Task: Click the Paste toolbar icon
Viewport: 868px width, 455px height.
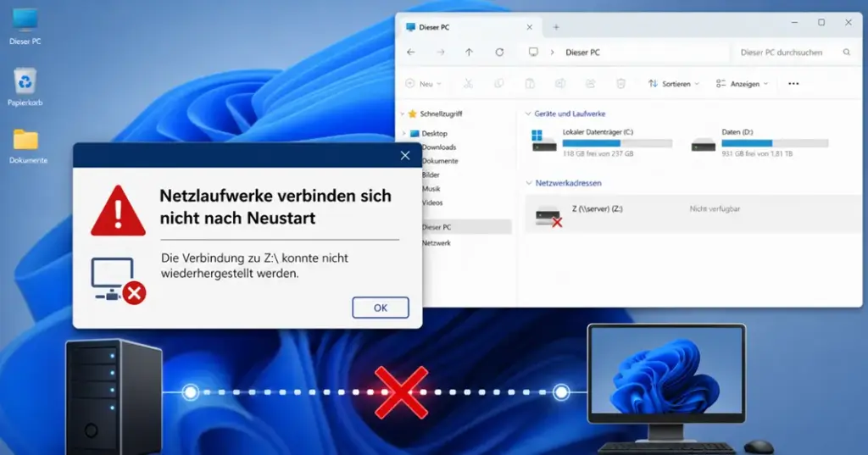Action: pyautogui.click(x=530, y=84)
